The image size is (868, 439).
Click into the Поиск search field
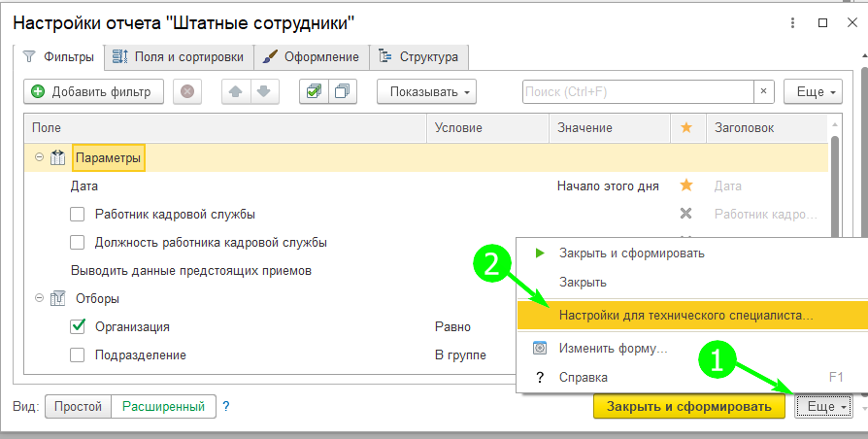(636, 92)
